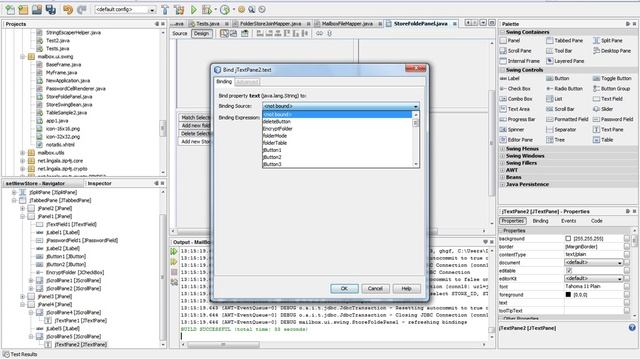Click the Undo toolbar icon
Image resolution: width=640 pixels, height=360 pixels.
click(68, 9)
